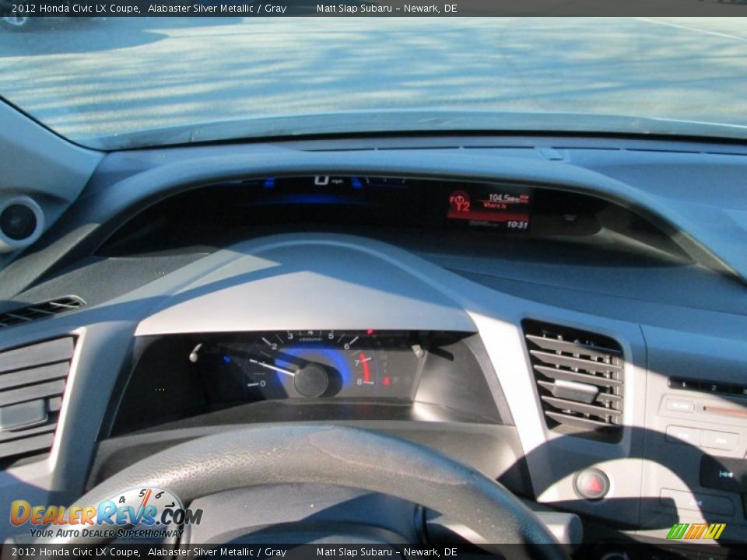
Task: Click the tachometer center needle hub
Action: coord(310,380)
